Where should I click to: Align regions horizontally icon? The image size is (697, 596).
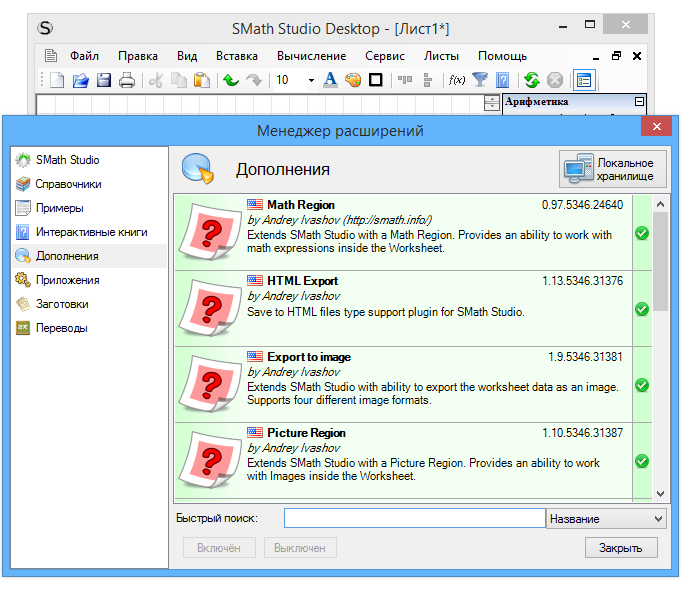[405, 80]
